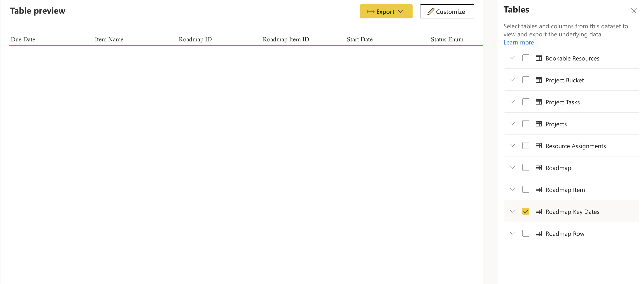Select the Status Enum column header
This screenshot has width=644, height=284.
pyautogui.click(x=447, y=39)
